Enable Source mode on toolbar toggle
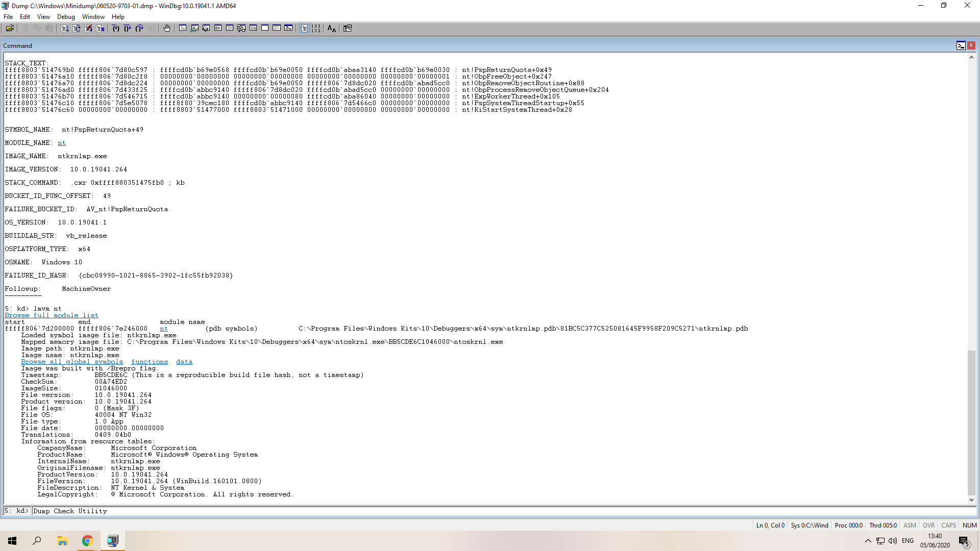The image size is (980, 551). pos(304,28)
